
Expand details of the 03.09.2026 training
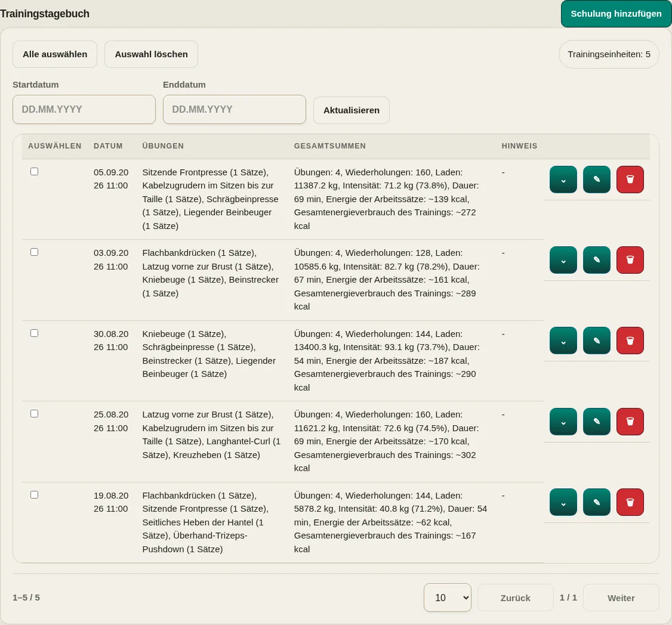tap(563, 260)
